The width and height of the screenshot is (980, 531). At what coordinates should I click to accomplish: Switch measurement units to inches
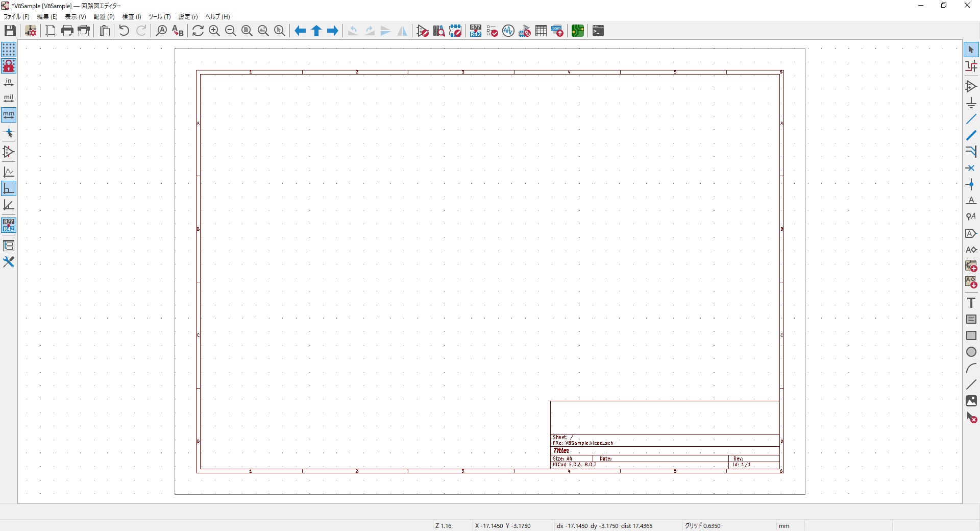tap(9, 82)
